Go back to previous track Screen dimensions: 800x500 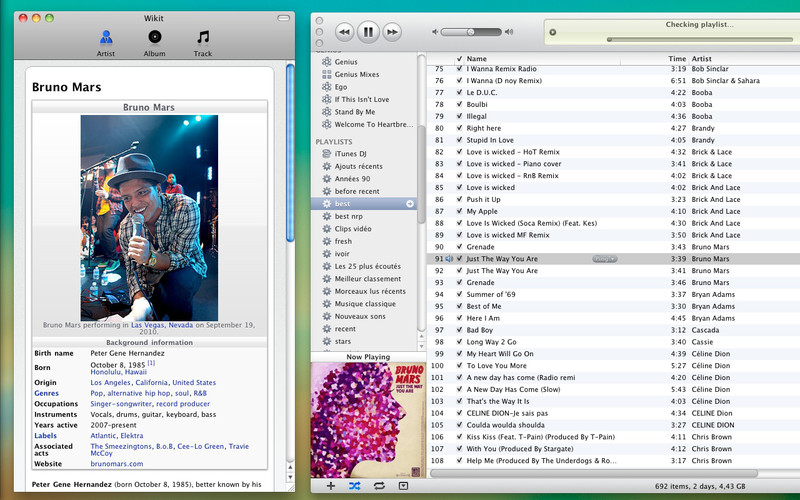(344, 32)
